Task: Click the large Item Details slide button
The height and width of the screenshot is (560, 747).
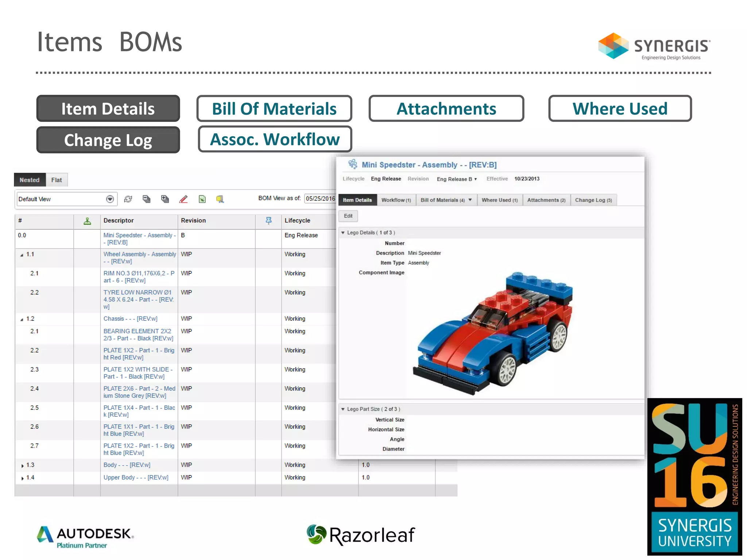Action: click(108, 109)
